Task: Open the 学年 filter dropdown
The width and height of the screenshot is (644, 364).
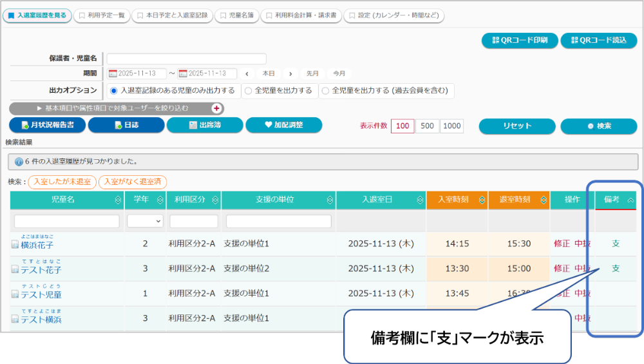Action: [x=146, y=221]
